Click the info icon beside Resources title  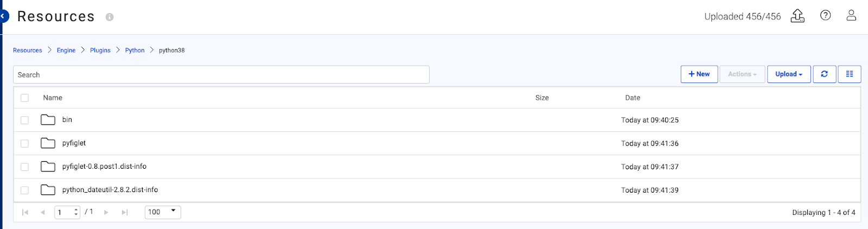(110, 17)
